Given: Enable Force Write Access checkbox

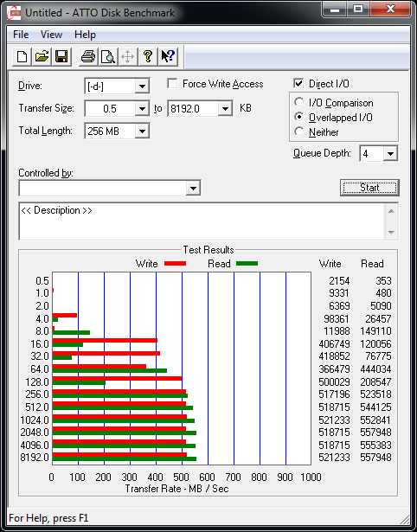Looking at the screenshot, I should pos(173,83).
